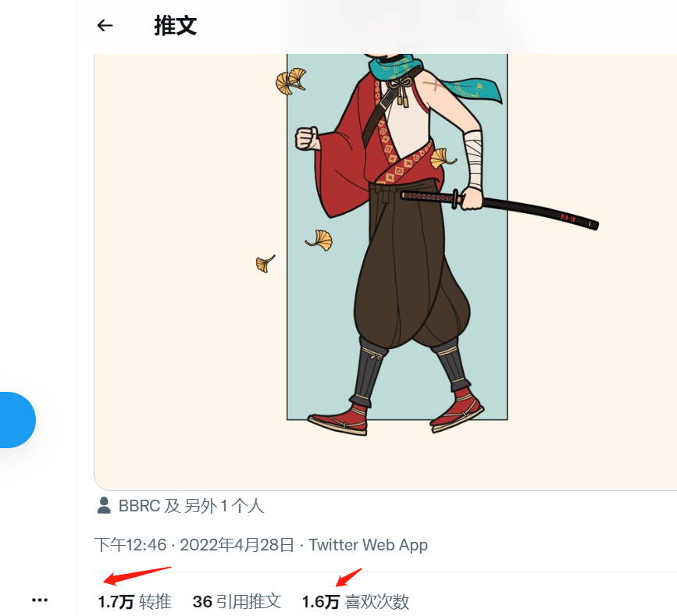
Task: Open the 36 引用推文 quote tweets
Action: 237,602
